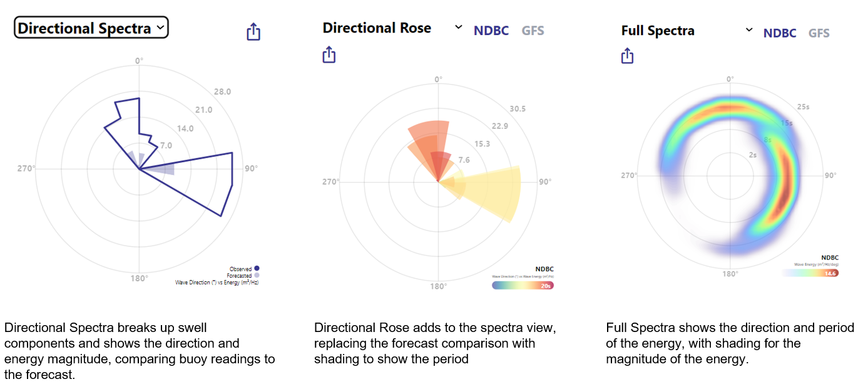The image size is (868, 389).
Task: Click the forecasted shaded wedge near 90°
Action: click(163, 169)
